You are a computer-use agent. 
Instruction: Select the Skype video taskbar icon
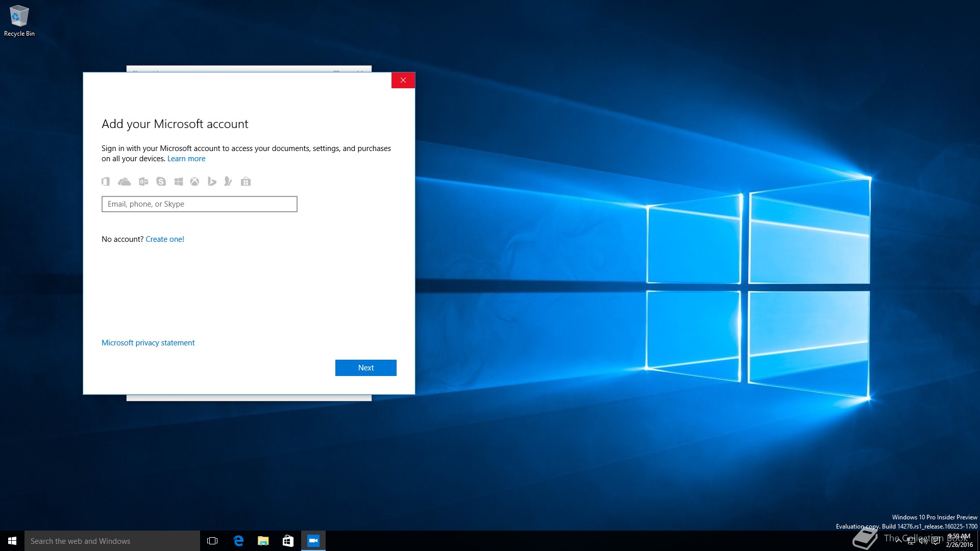[313, 541]
